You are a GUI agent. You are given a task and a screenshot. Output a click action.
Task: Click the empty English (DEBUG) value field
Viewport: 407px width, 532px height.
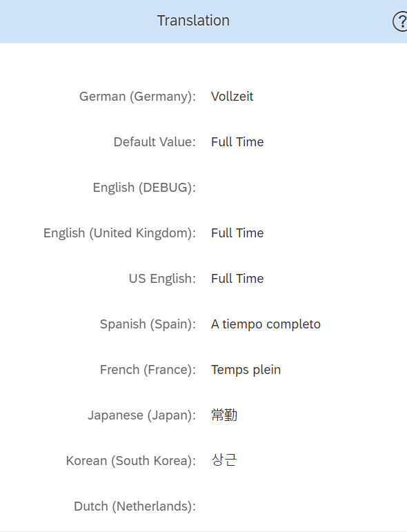tap(305, 187)
